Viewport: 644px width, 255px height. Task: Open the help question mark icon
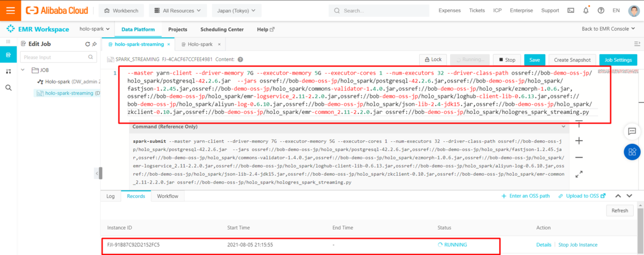tap(601, 10)
